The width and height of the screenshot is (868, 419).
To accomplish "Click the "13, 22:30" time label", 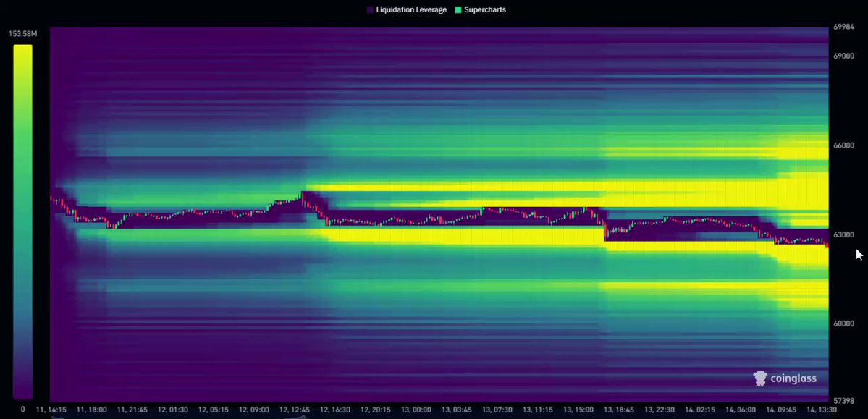I will pos(660,410).
